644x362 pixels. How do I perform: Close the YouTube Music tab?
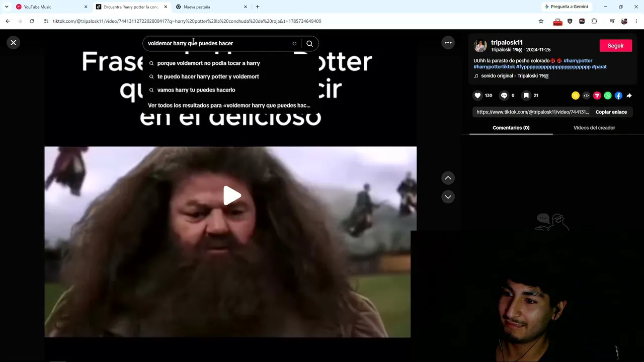coord(86,7)
